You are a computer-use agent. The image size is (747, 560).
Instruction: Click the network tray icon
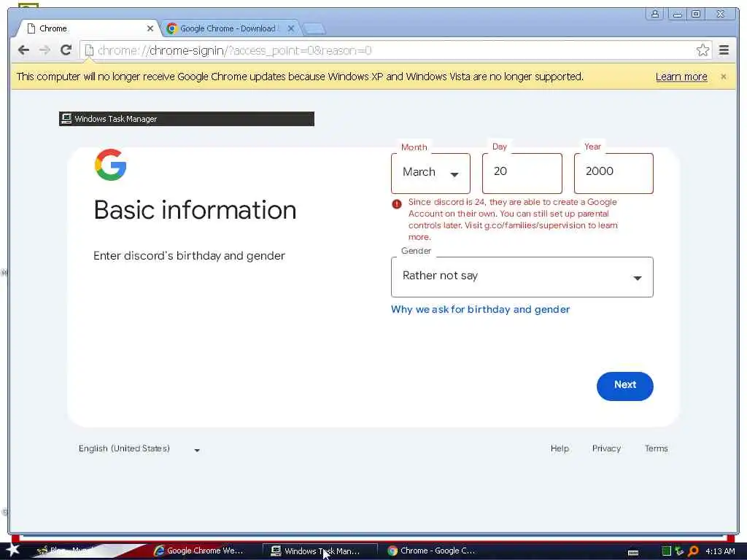pos(679,551)
